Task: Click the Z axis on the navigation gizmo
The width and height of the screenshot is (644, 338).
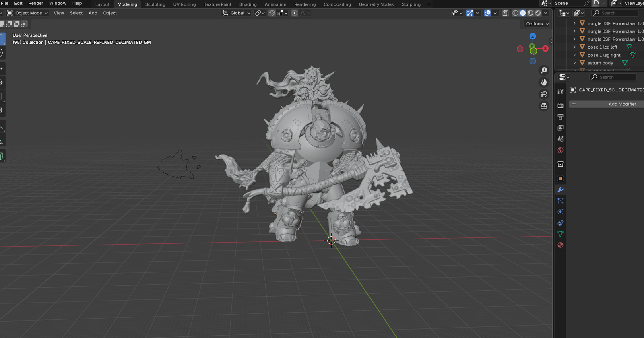Action: click(533, 36)
